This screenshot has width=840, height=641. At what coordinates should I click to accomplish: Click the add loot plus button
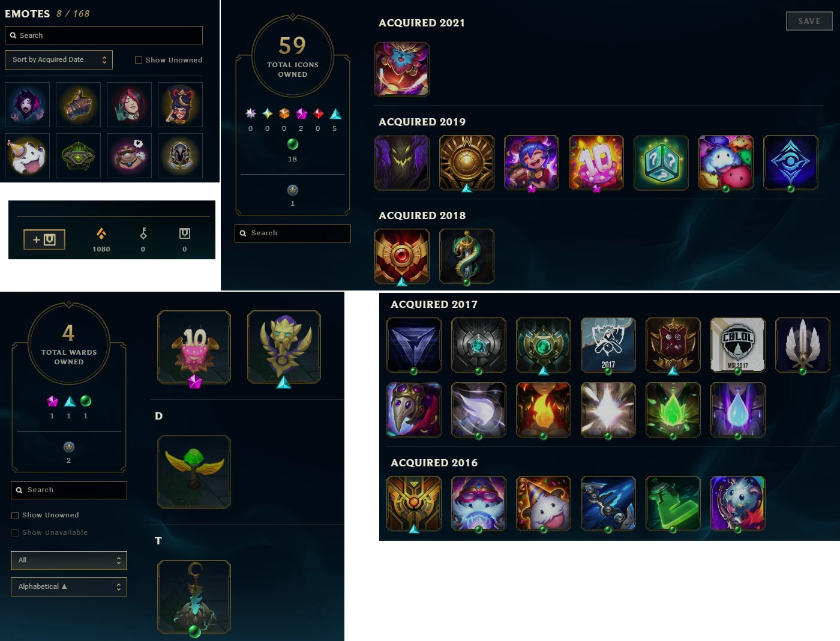(44, 239)
